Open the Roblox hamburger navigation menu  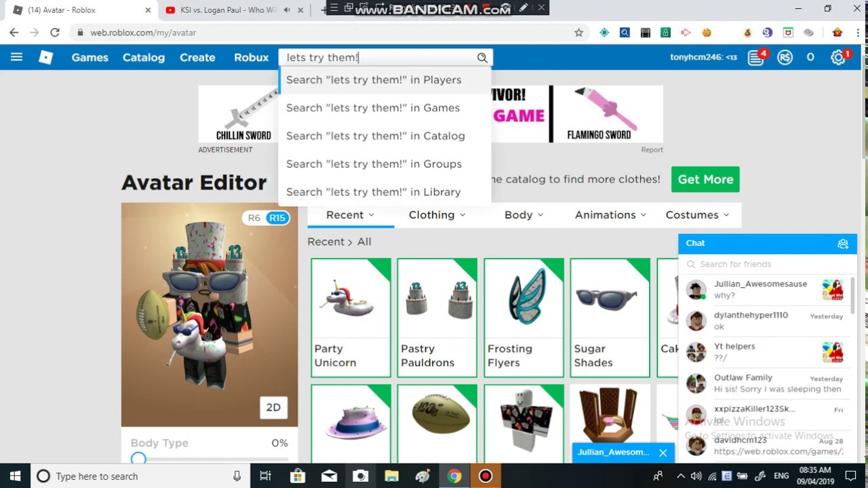16,58
